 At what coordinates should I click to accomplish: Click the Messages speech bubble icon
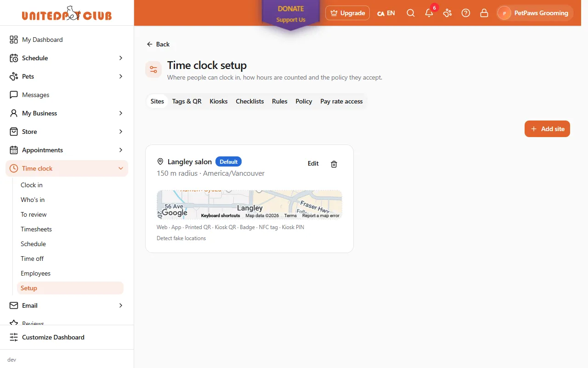(14, 95)
